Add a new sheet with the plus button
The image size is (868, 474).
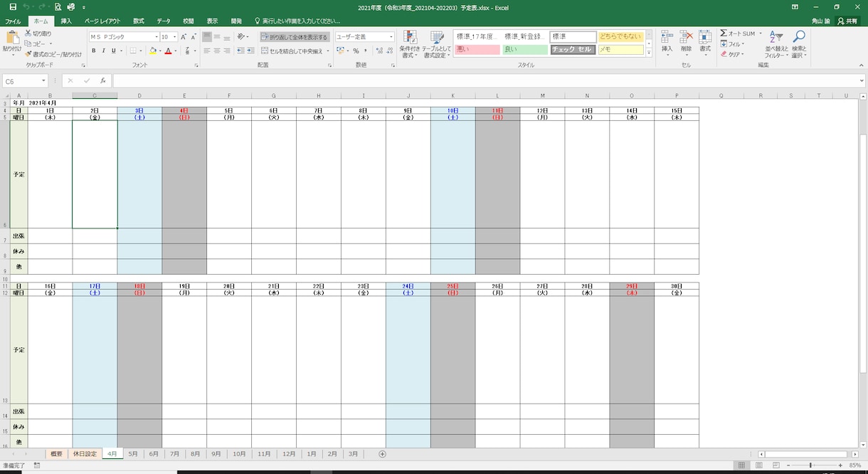tap(382, 454)
